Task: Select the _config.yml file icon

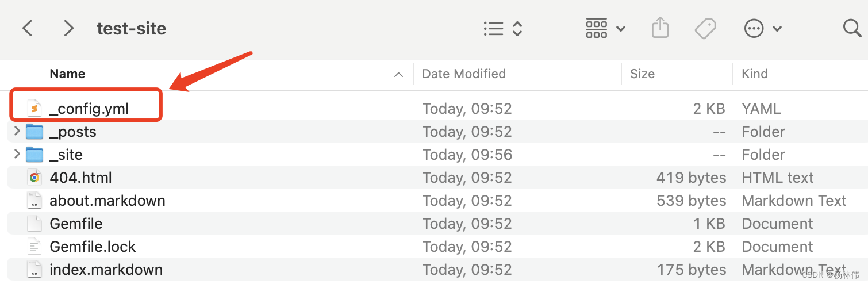Action: coord(35,109)
